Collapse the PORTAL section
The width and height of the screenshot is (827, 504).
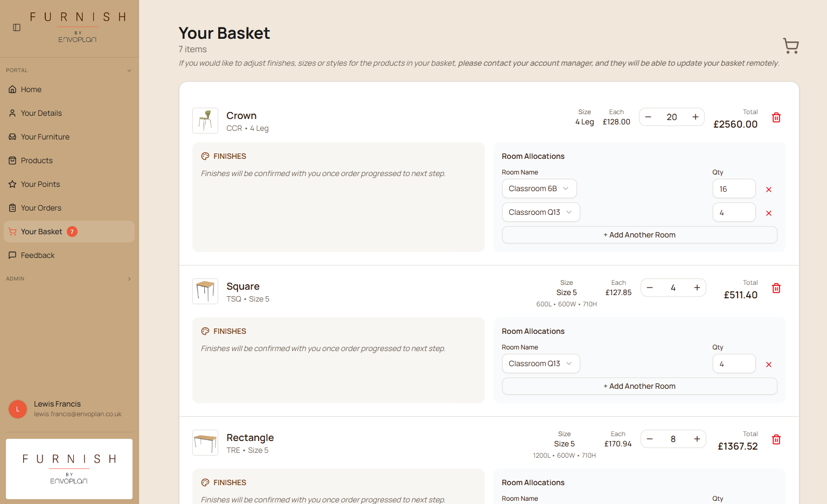point(69,71)
